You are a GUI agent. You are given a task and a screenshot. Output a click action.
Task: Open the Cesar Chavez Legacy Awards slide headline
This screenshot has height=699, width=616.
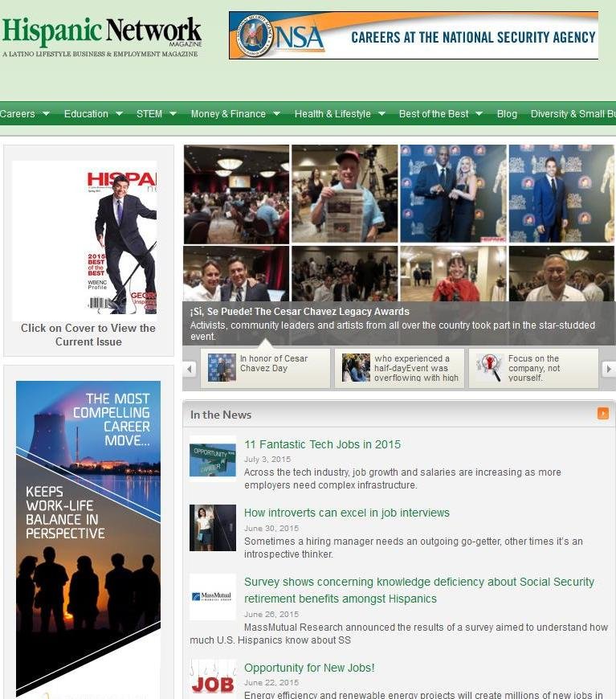click(x=300, y=311)
